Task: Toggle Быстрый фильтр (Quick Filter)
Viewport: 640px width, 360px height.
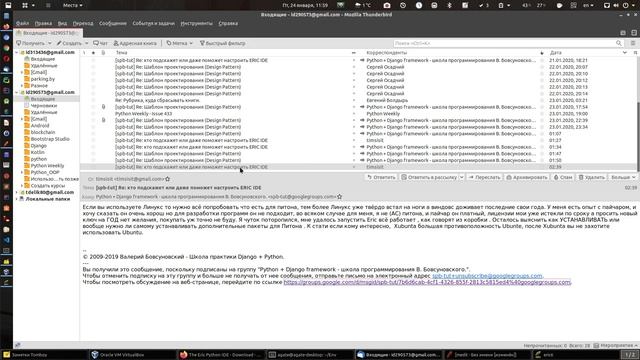Action: 222,43
